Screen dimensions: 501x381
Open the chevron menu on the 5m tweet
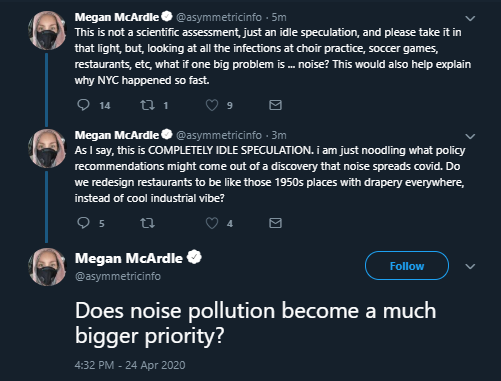(470, 18)
